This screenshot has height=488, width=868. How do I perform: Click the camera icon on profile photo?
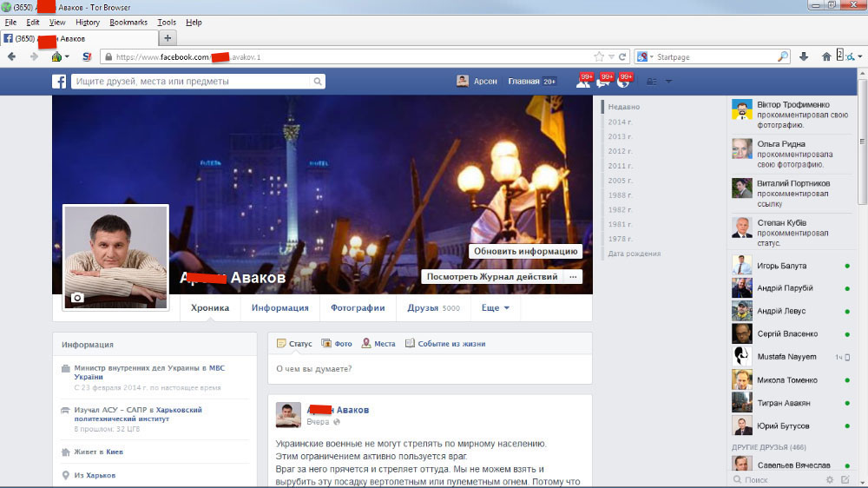click(77, 298)
